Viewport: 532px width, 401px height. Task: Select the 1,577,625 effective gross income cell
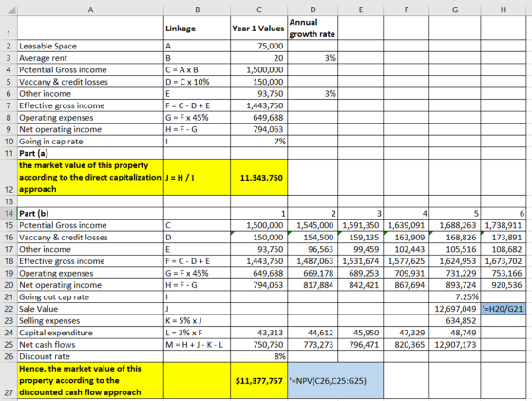click(x=407, y=261)
